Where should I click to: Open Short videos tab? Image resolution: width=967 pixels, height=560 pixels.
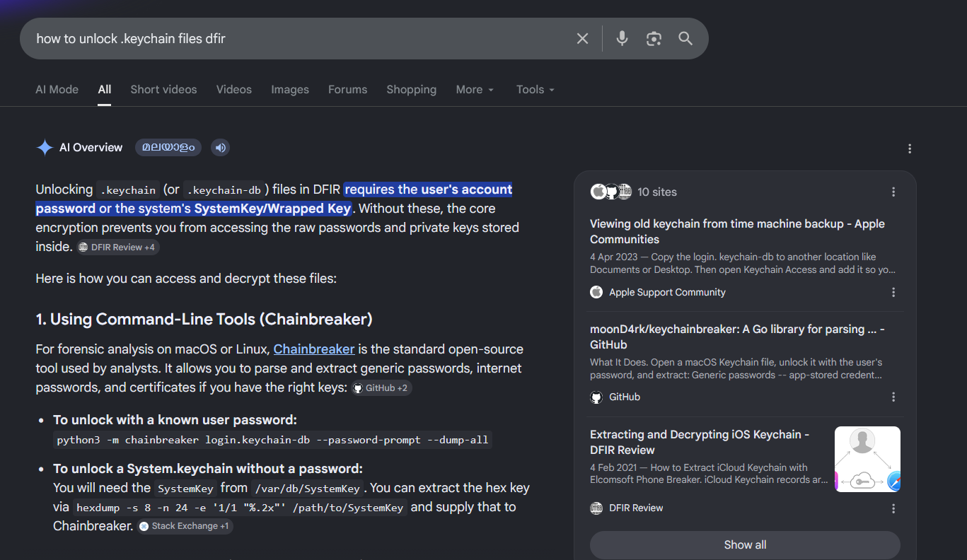pos(163,90)
